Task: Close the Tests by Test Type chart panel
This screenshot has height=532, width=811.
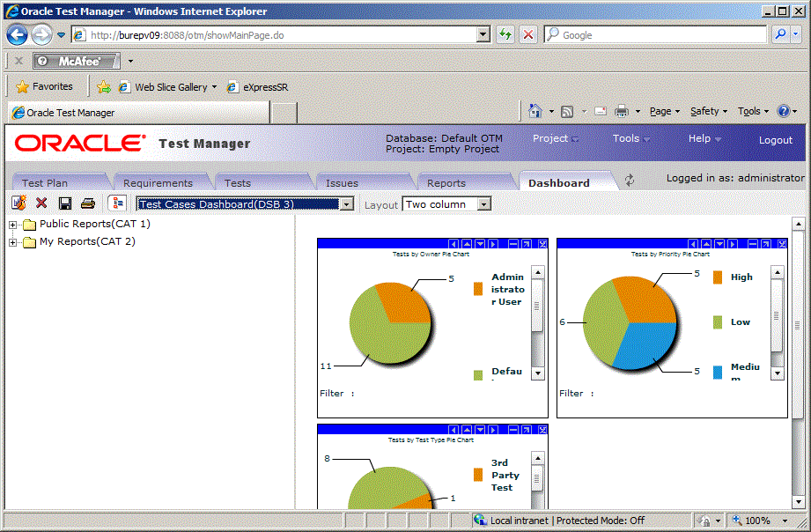Action: [x=542, y=430]
